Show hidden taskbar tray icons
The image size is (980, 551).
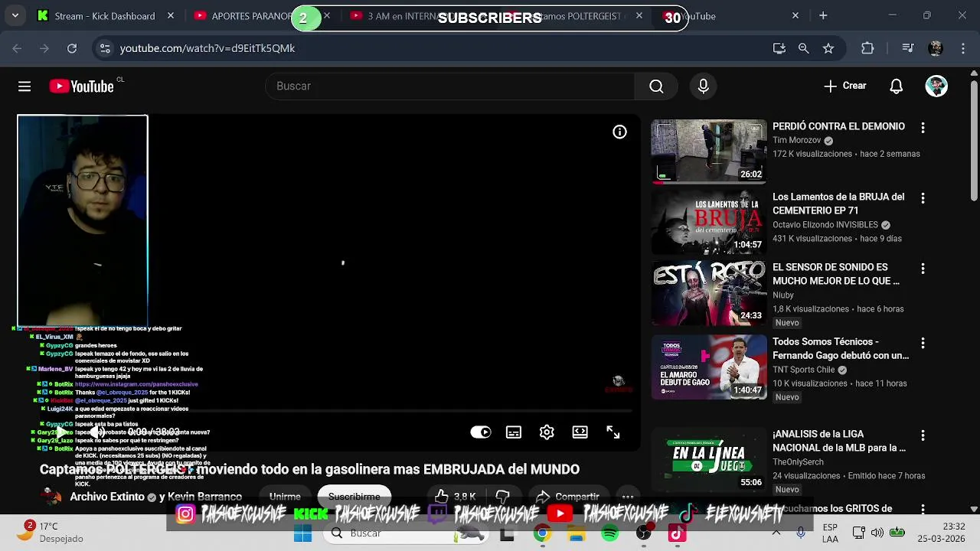point(776,533)
